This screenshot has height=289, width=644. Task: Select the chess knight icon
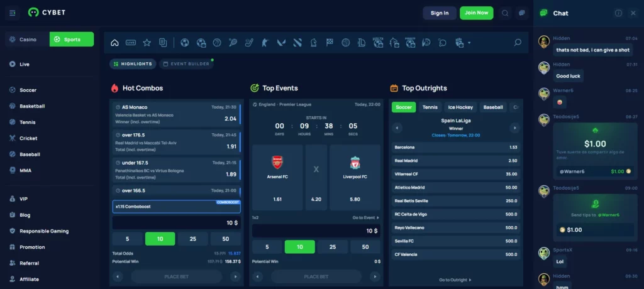point(313,43)
